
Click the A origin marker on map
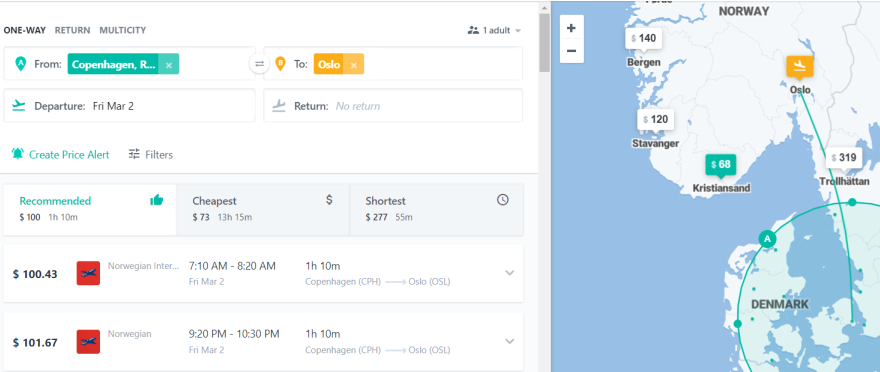(x=767, y=239)
